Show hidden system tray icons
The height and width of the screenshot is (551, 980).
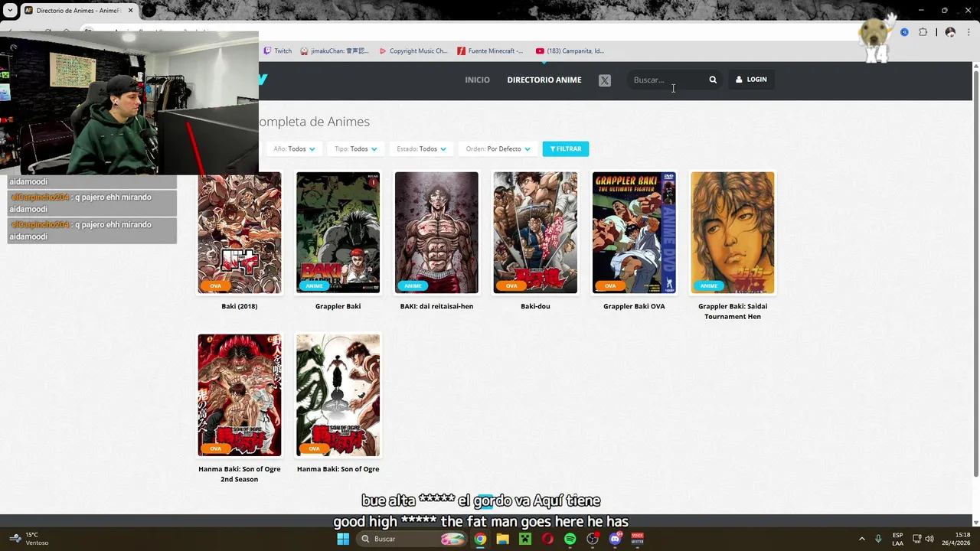[861, 539]
